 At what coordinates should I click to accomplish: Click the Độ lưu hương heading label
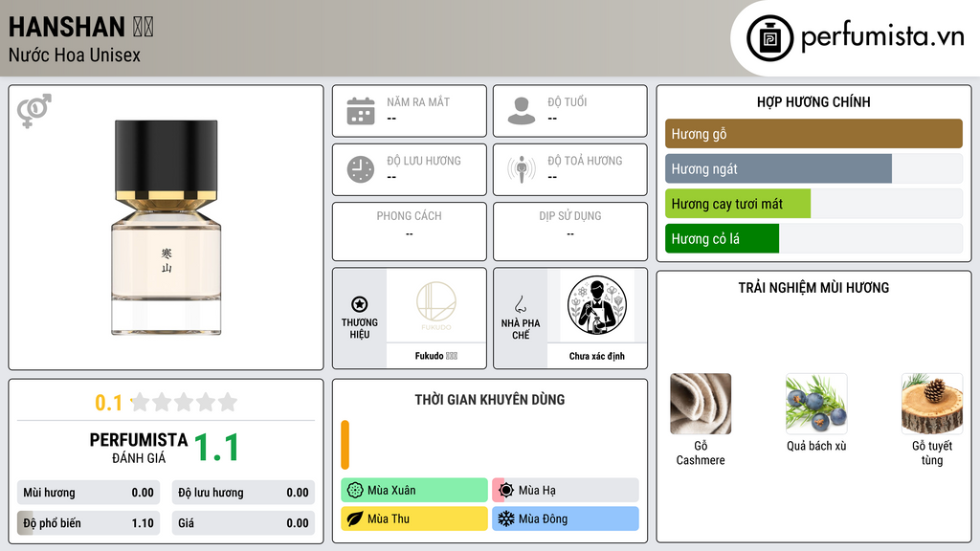(424, 161)
